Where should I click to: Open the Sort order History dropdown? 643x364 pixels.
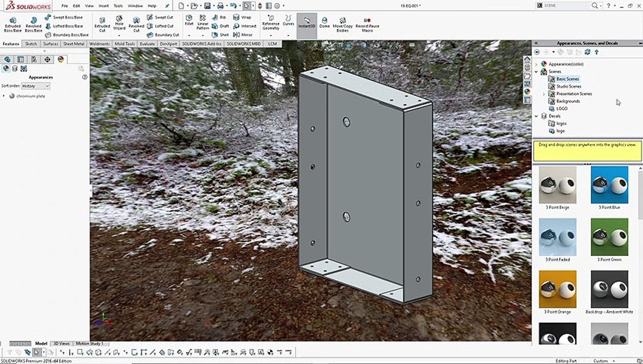[x=35, y=86]
